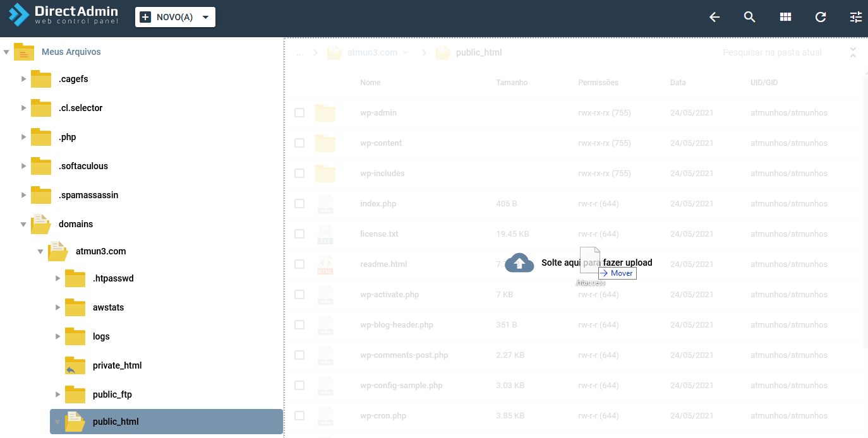Click the domains folder icon

[41, 223]
